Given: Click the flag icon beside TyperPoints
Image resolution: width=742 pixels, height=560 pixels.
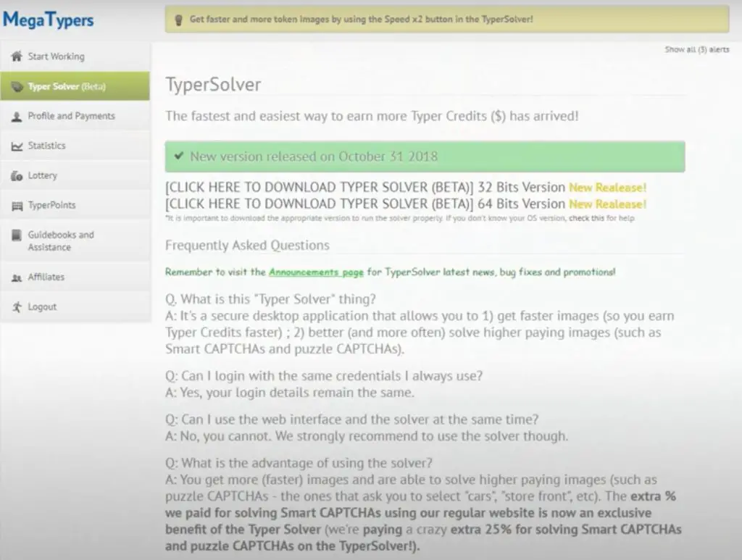Looking at the screenshot, I should 17,206.
